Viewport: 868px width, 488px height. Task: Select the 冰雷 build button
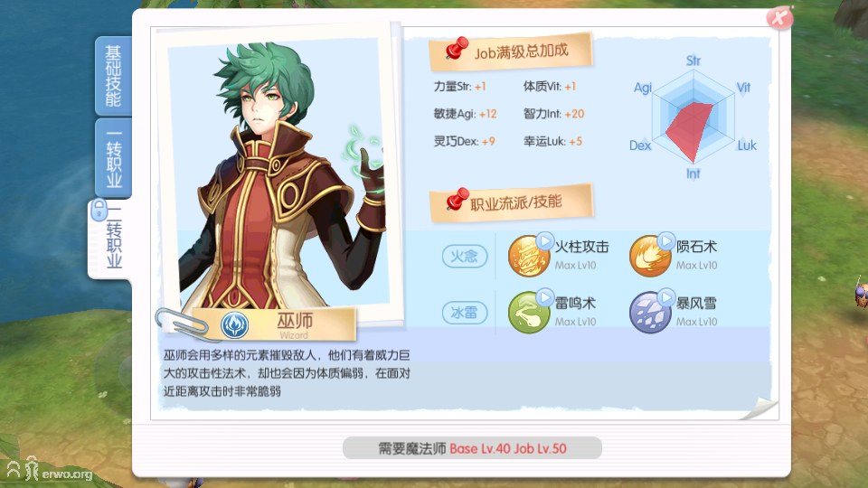[x=465, y=313]
